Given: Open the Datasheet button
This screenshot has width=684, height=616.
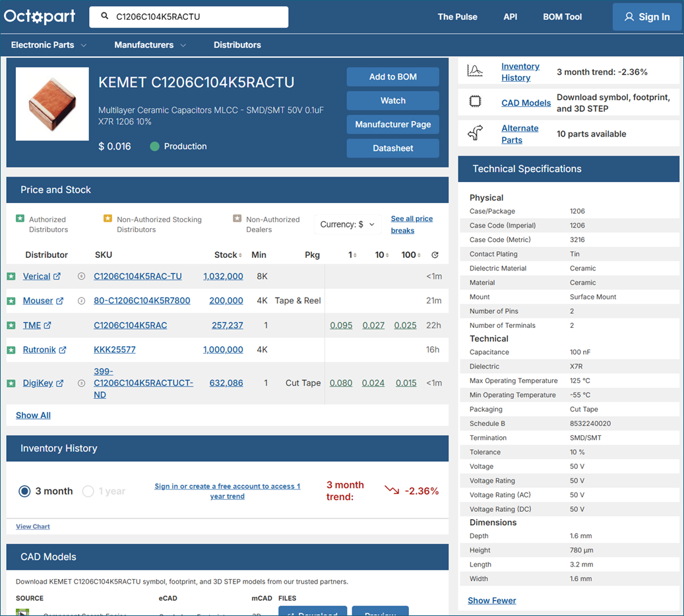Looking at the screenshot, I should click(392, 148).
